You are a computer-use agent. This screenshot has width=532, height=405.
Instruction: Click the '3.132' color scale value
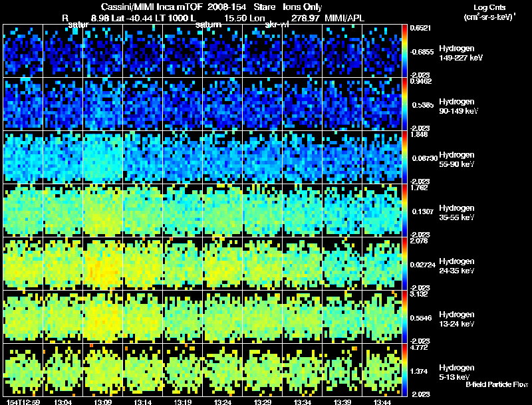click(x=419, y=294)
